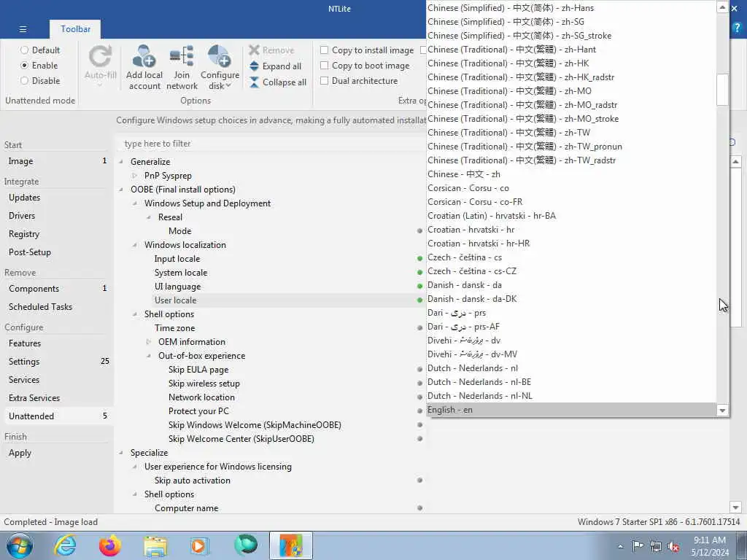
Task: Click the help question mark icon
Action: click(738, 28)
